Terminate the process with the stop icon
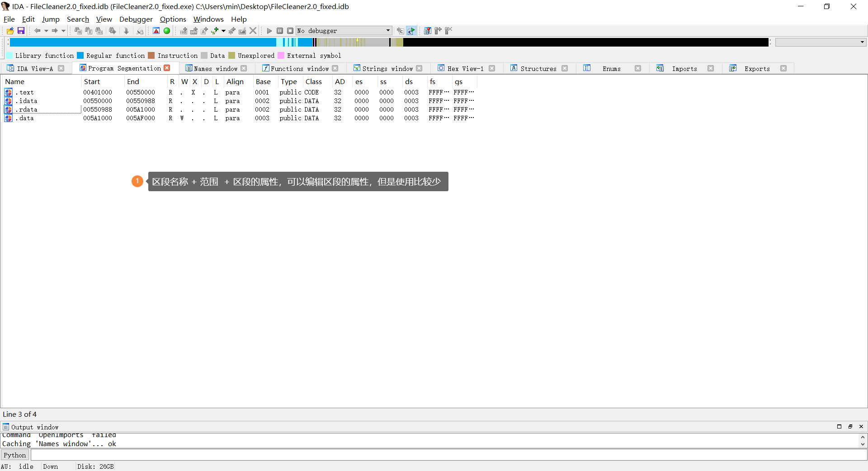868x471 pixels. (290, 31)
